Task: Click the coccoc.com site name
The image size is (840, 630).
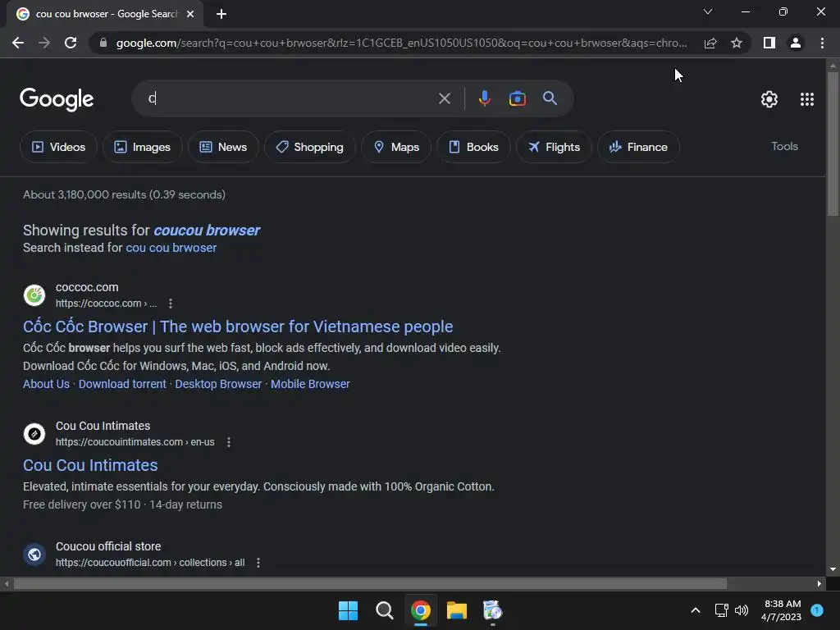Action: [87, 287]
